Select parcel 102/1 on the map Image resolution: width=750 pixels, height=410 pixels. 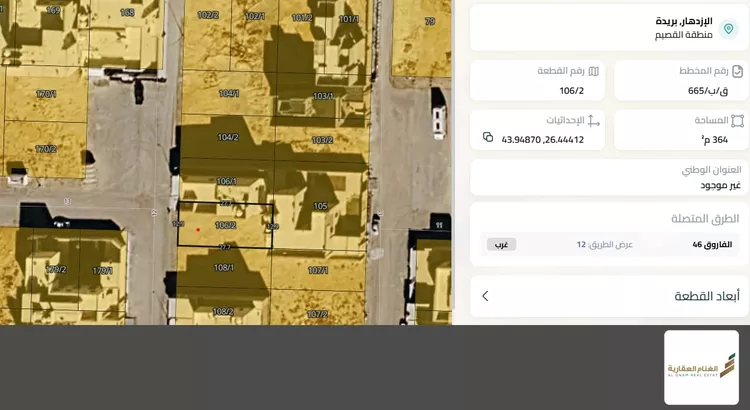tap(254, 16)
